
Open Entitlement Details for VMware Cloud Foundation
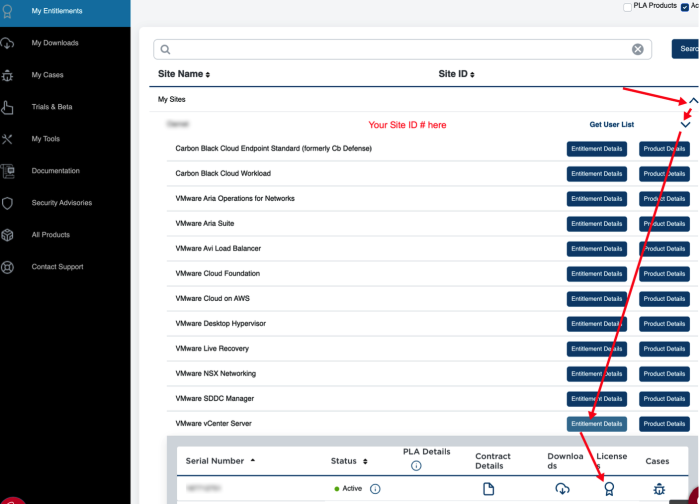[596, 274]
